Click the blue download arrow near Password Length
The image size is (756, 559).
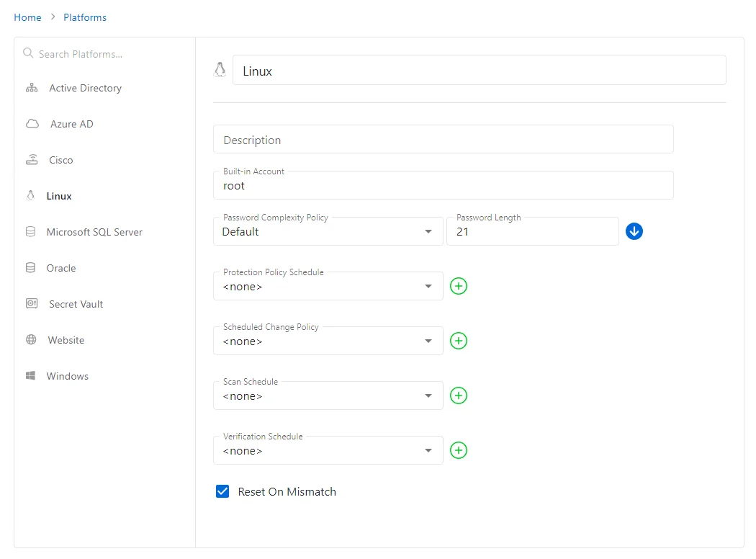[x=634, y=231]
